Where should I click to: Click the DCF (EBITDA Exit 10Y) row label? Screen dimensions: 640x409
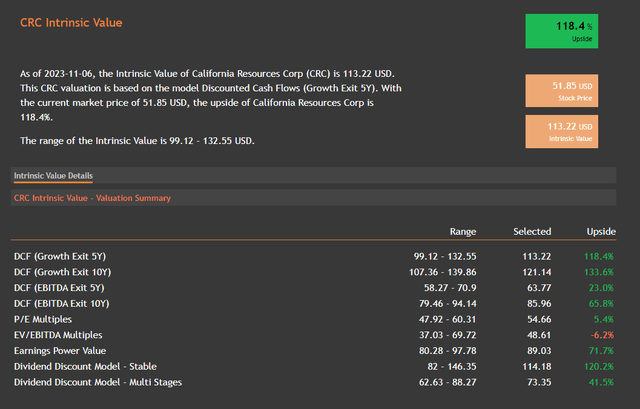coord(62,304)
